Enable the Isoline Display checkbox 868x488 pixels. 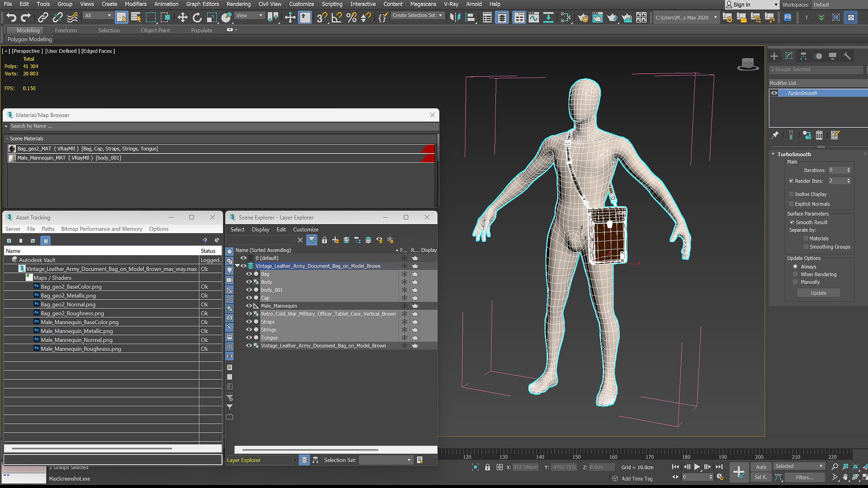click(x=791, y=194)
